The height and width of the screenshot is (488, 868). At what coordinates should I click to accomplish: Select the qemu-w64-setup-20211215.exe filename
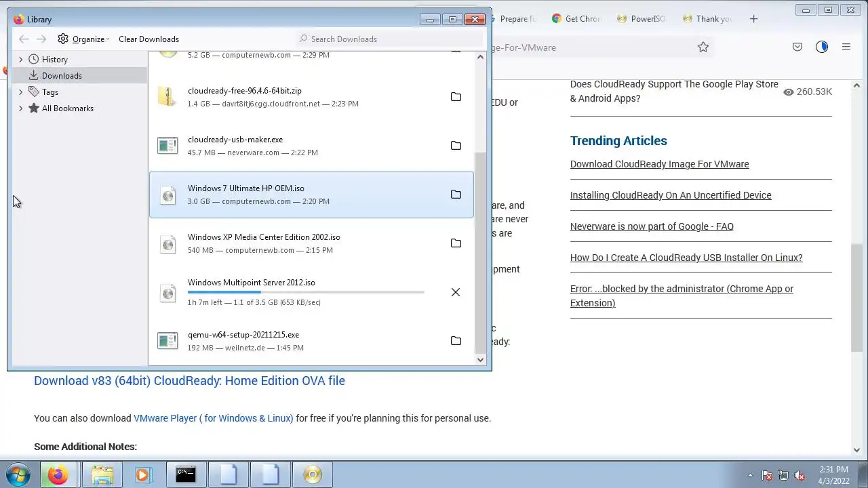[243, 335]
